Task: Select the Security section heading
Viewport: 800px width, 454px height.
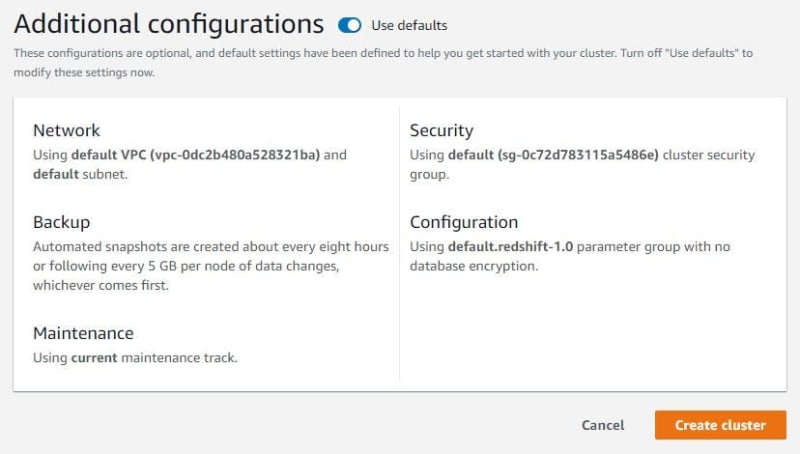Action: tap(441, 130)
